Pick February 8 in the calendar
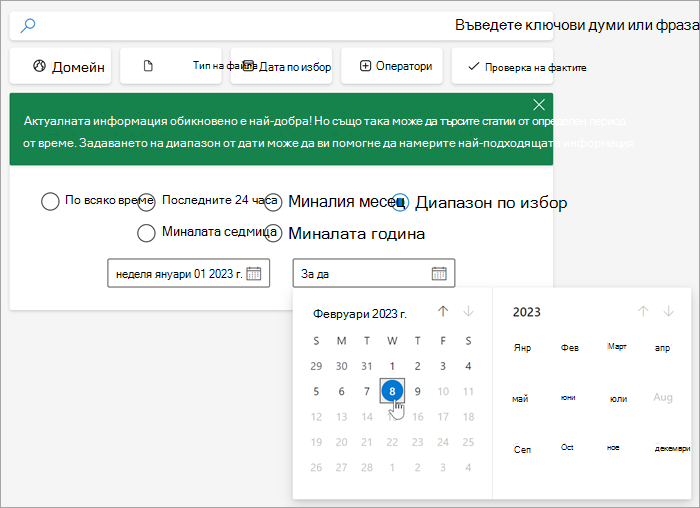Image resolution: width=700 pixels, height=508 pixels. pos(392,391)
